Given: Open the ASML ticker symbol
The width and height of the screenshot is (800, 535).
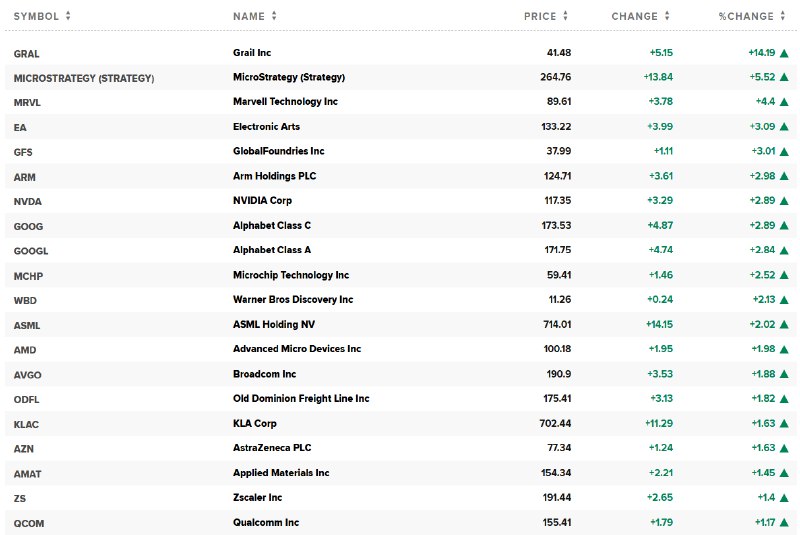Looking at the screenshot, I should (27, 325).
